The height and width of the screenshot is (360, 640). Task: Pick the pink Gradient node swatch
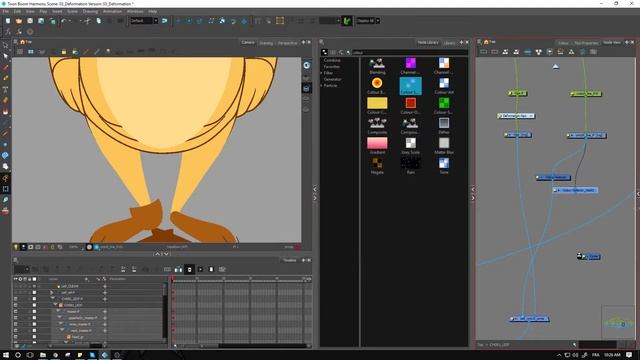click(x=377, y=143)
